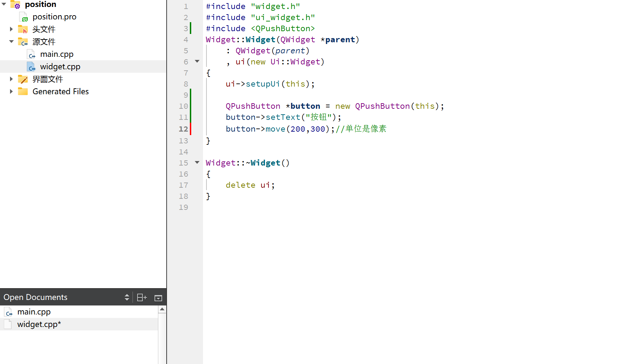Click the 源文件 C++ folder icon
The height and width of the screenshot is (364, 626).
point(23,42)
